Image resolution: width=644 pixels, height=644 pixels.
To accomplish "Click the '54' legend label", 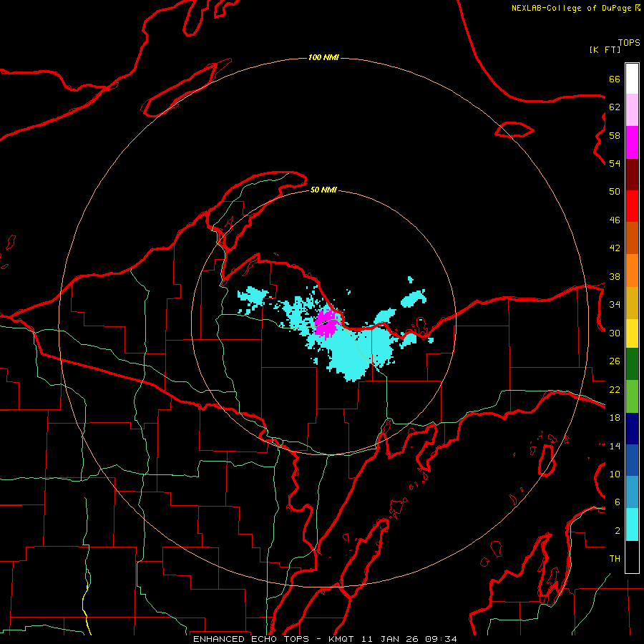I will (615, 163).
